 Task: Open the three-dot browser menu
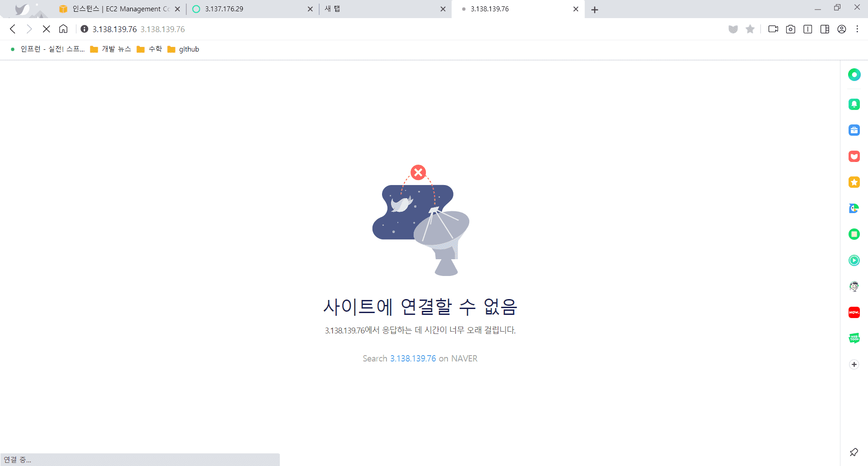tap(857, 29)
